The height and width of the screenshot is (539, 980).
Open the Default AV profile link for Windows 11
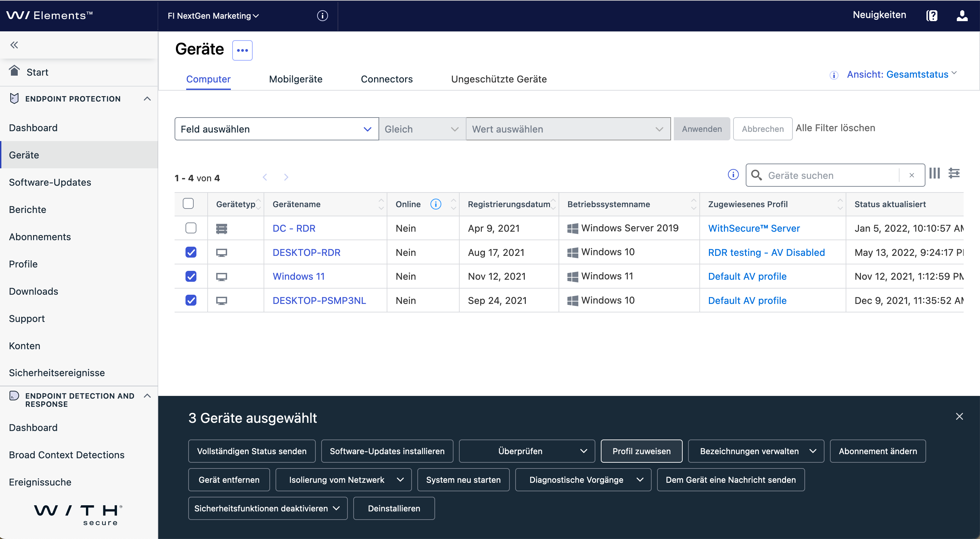(x=747, y=276)
